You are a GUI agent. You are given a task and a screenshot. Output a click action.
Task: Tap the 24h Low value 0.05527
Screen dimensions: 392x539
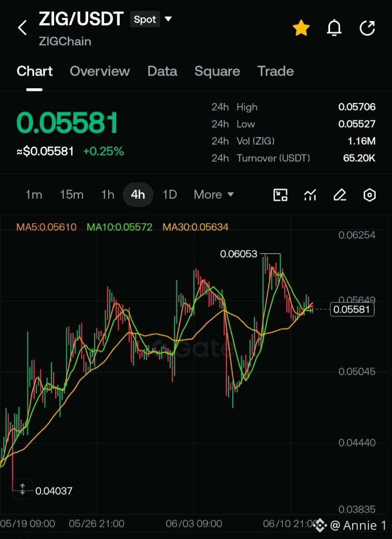(x=357, y=124)
